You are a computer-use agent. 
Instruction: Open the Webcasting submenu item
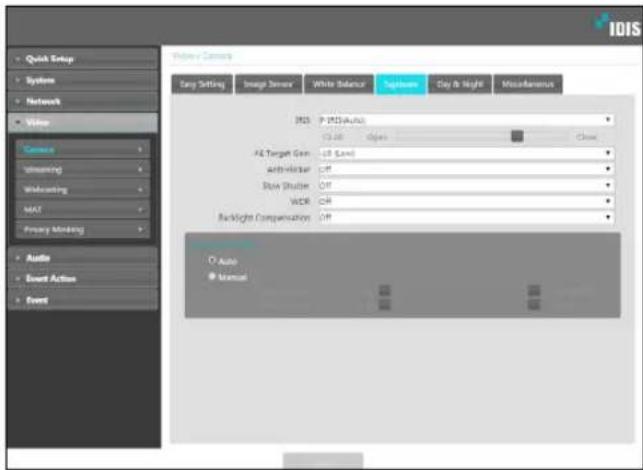point(83,189)
